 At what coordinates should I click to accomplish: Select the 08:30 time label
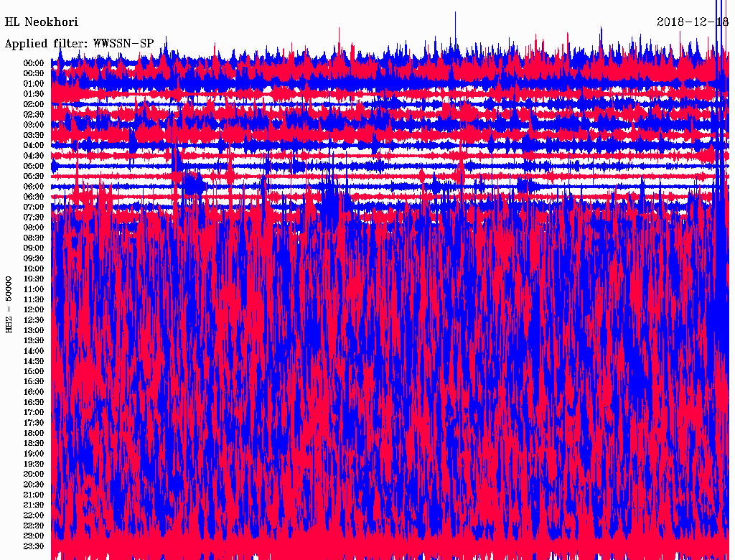34,238
